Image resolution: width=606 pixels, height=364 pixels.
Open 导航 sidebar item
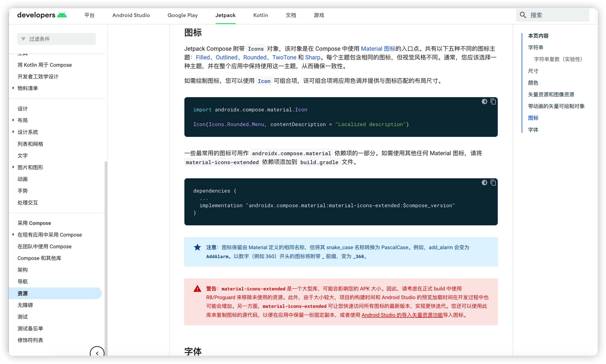pyautogui.click(x=22, y=281)
